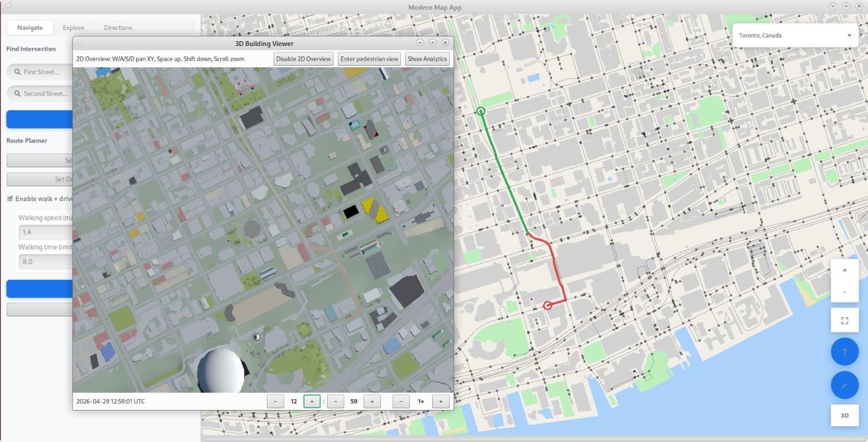The height and width of the screenshot is (442, 868).
Task: Click the First Street magnifier icon
Action: (17, 72)
